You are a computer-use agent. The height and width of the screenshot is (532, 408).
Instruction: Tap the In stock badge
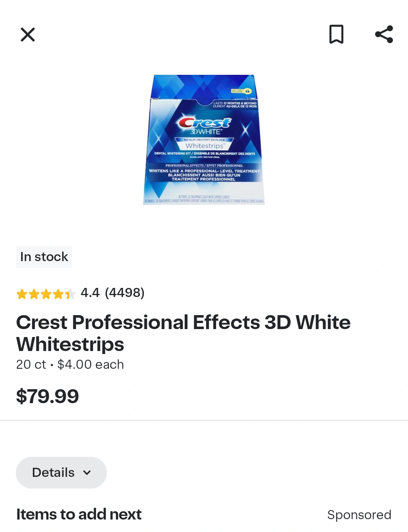point(44,257)
